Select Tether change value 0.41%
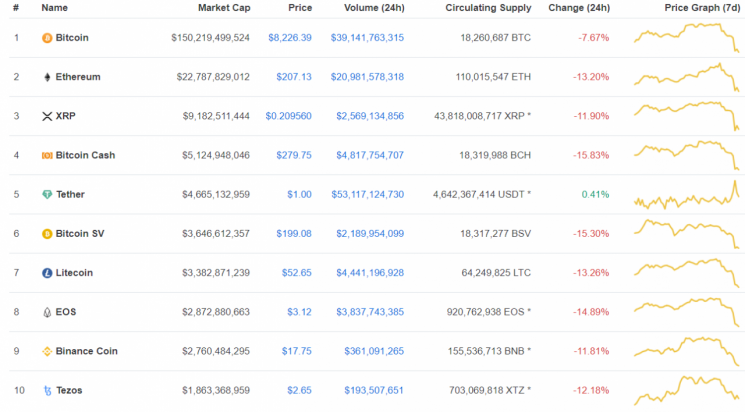Screen dimensions: 745x412 (595, 194)
